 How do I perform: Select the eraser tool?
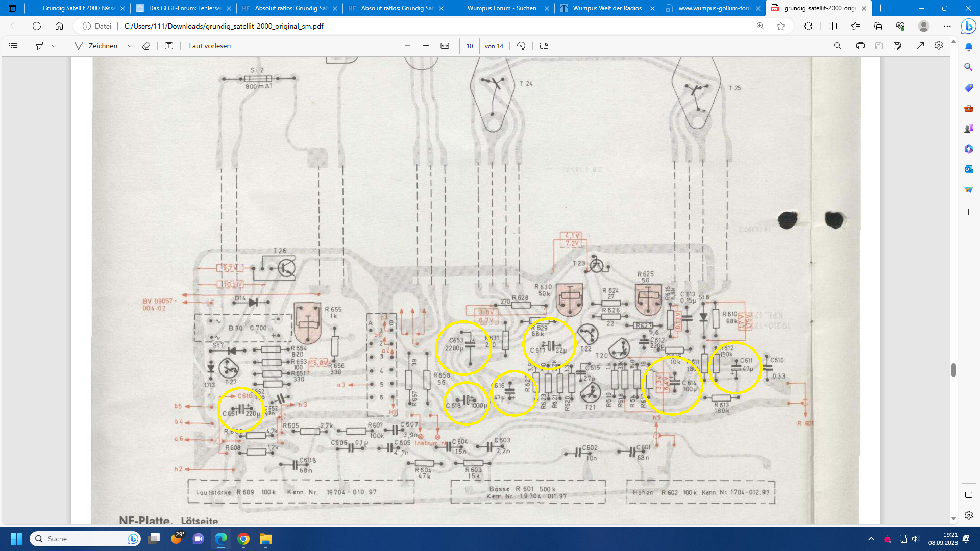(x=146, y=46)
